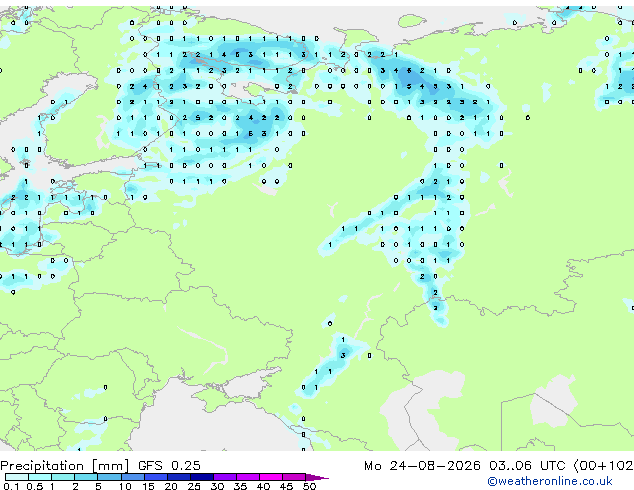Click the 30–35 mm purple swatch
Screen dimensions: 634x490
225,477
